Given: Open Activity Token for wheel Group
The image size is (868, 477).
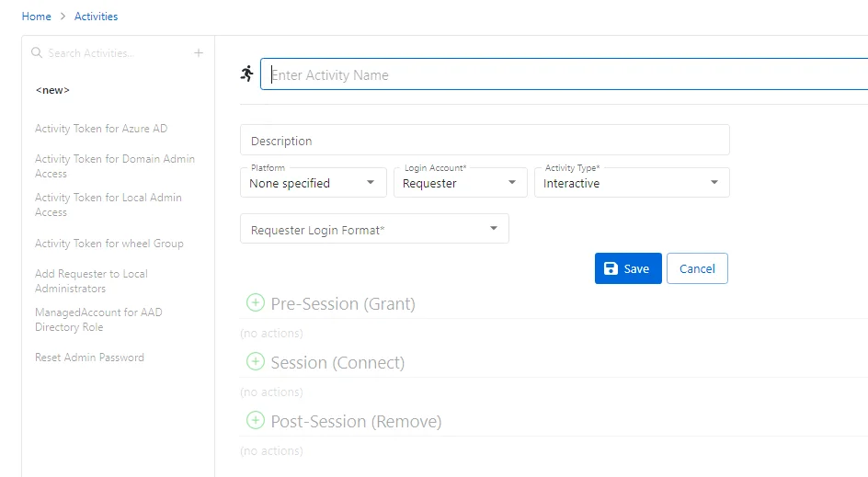Looking at the screenshot, I should click(x=109, y=244).
